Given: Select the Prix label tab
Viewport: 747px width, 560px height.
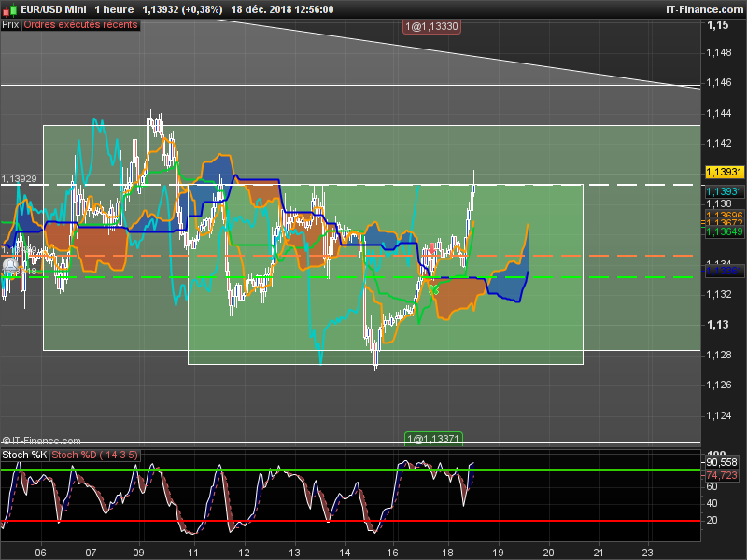Looking at the screenshot, I should [10, 25].
